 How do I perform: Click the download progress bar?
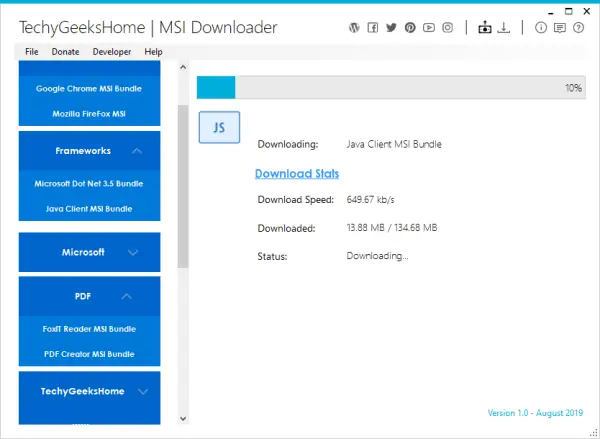(391, 87)
